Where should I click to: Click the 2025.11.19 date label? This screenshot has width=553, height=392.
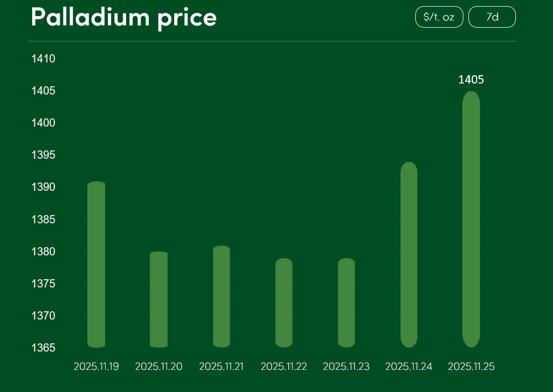[x=96, y=367]
